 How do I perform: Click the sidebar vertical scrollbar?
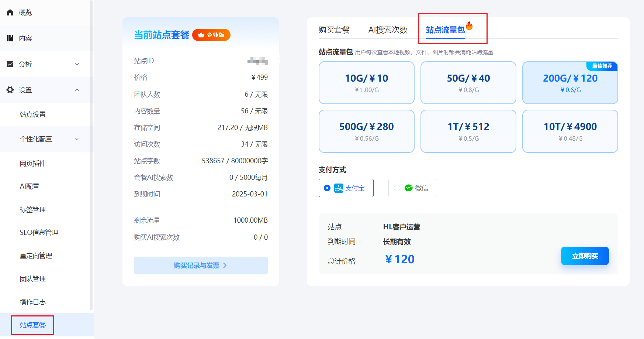click(91, 155)
